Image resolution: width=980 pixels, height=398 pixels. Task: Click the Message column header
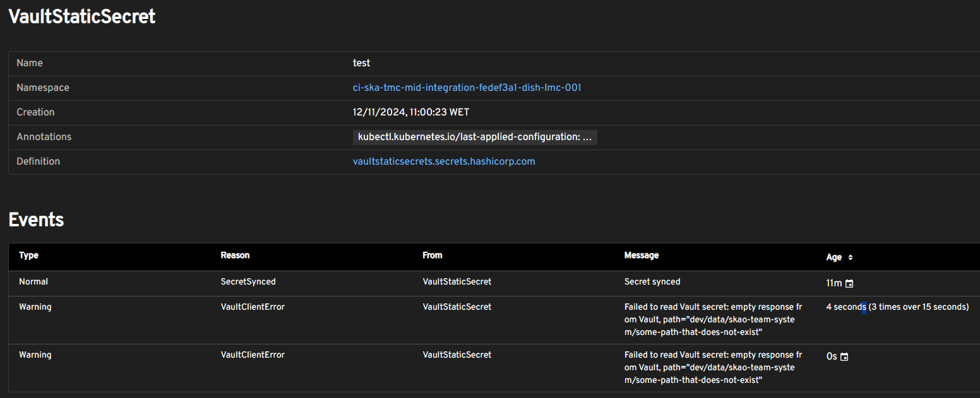point(642,255)
